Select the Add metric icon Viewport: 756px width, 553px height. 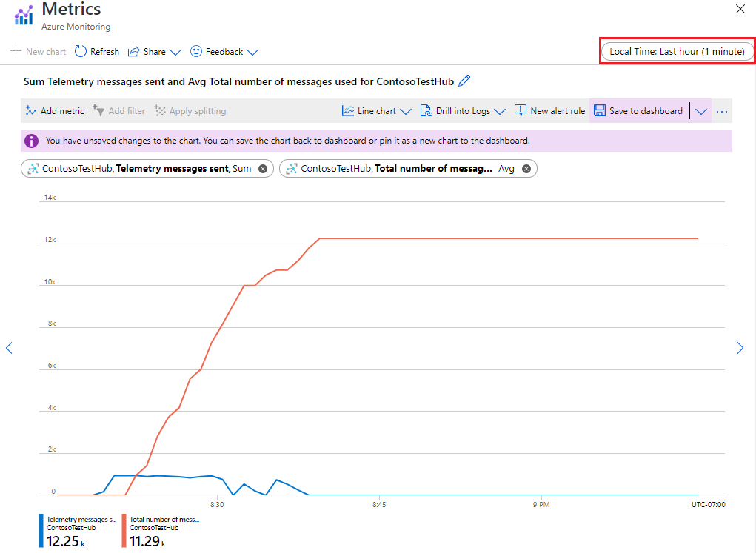pos(30,110)
